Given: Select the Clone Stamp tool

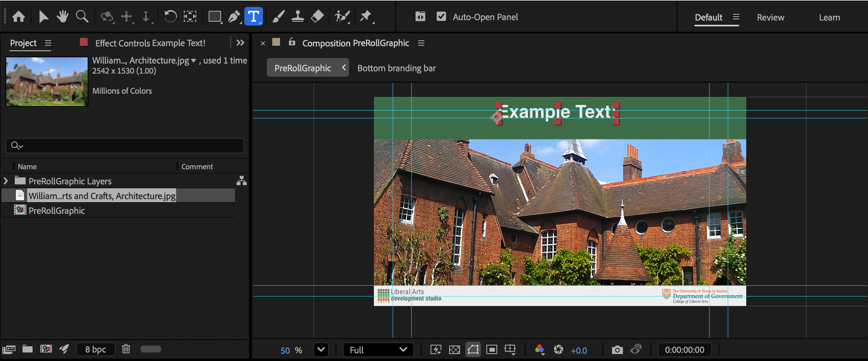Looking at the screenshot, I should [297, 17].
